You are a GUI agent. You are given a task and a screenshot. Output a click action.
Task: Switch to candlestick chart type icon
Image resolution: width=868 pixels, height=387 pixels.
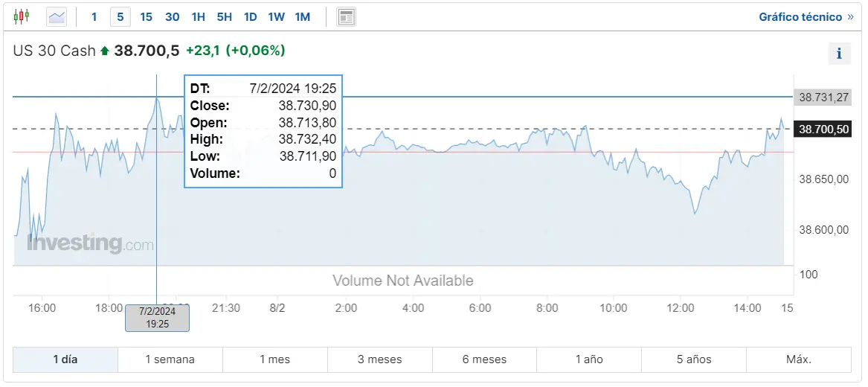click(x=21, y=16)
